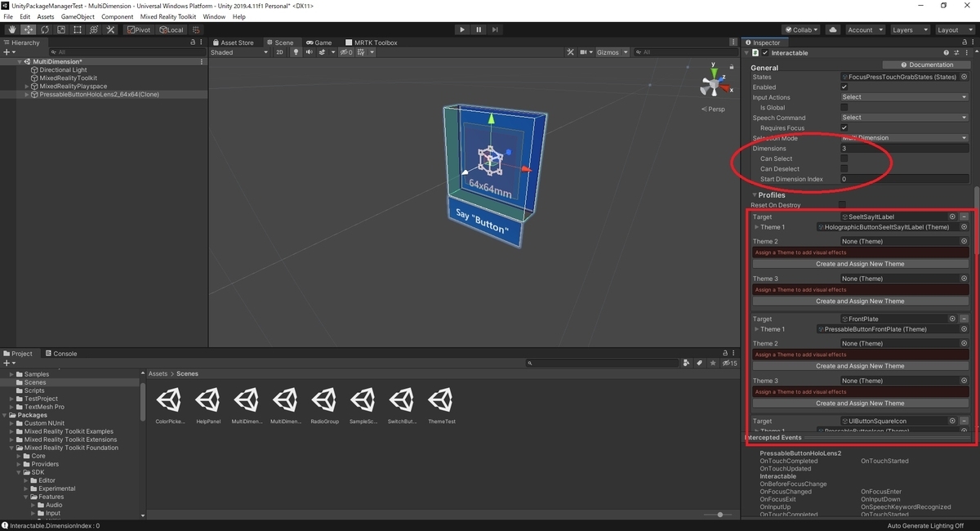Image resolution: width=980 pixels, height=531 pixels.
Task: Select the Rotate tool
Action: tap(44, 29)
